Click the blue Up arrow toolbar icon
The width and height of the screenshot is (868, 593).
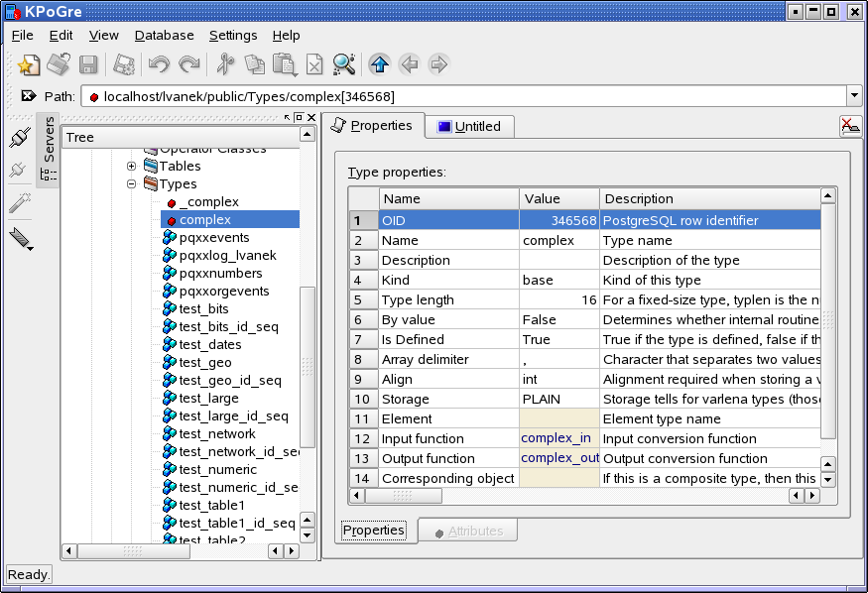click(x=378, y=65)
